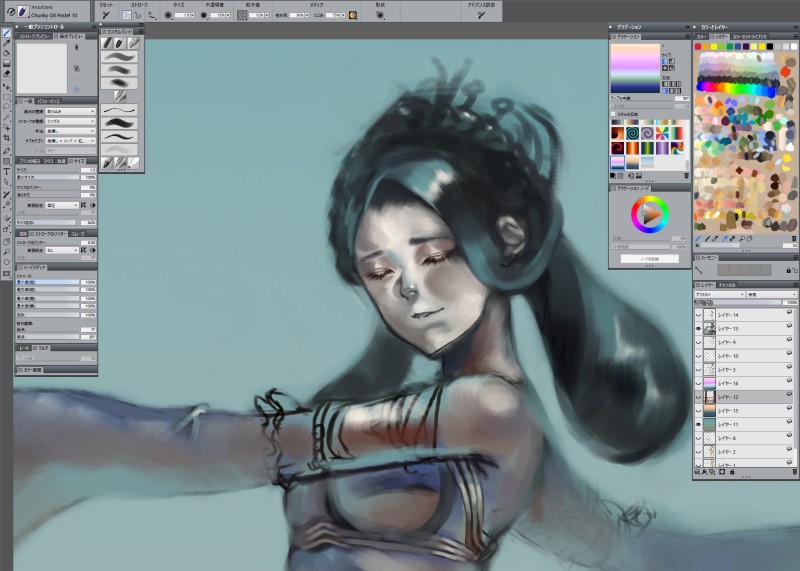Select the Rotate Page tool
Viewport: 800px width, 571px height.
pyautogui.click(x=7, y=262)
